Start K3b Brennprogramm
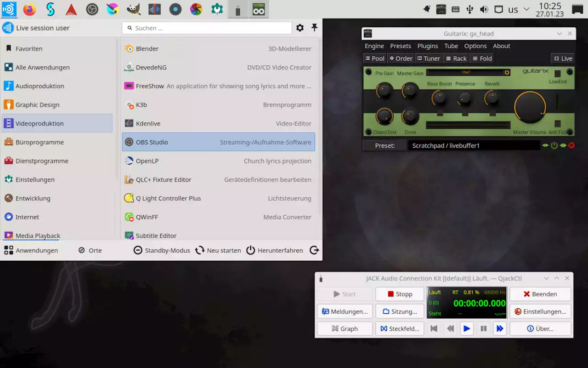This screenshot has width=588, height=368. click(x=218, y=105)
